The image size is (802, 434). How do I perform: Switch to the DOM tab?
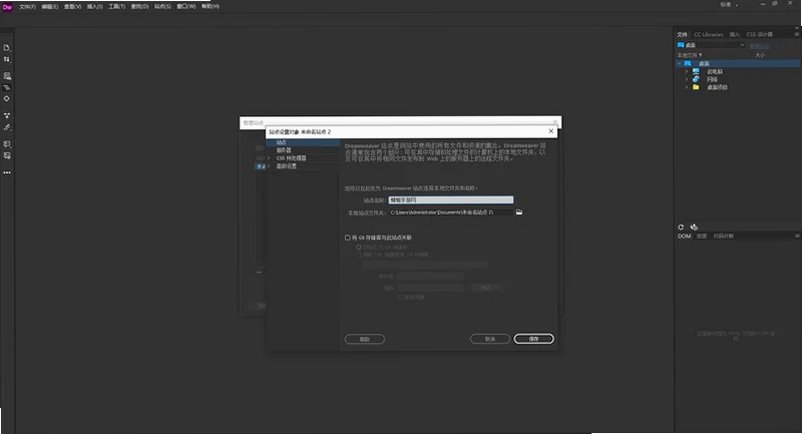coord(684,236)
